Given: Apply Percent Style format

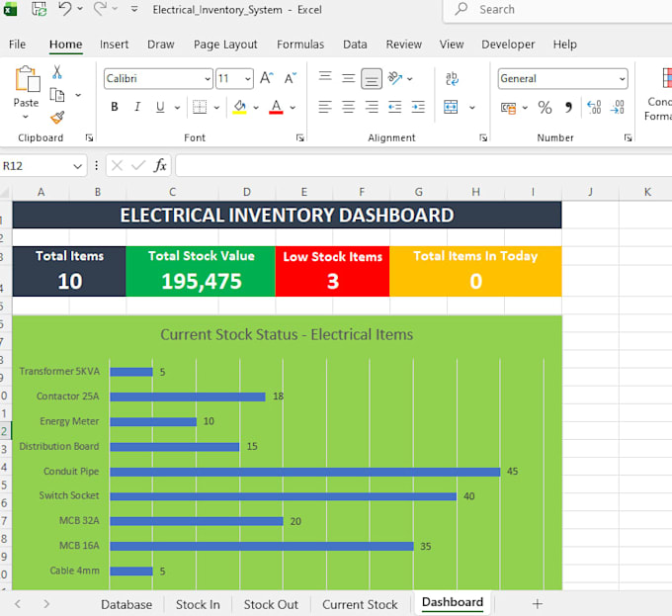Looking at the screenshot, I should [545, 107].
